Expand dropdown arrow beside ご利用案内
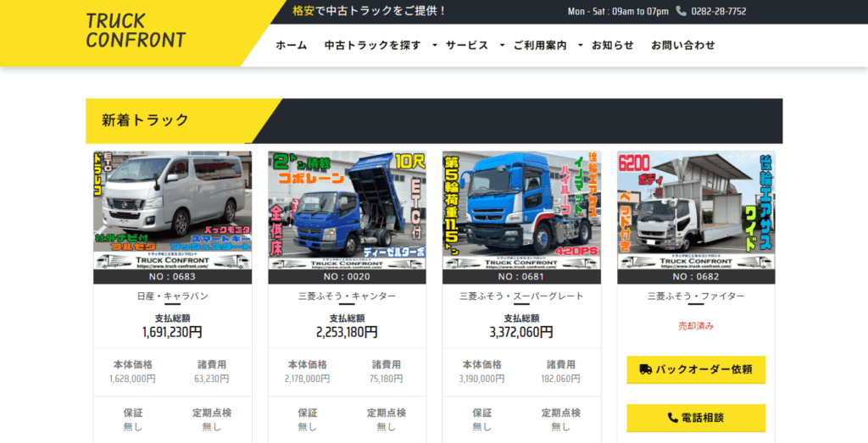Image resolution: width=868 pixels, height=443 pixels. click(580, 46)
